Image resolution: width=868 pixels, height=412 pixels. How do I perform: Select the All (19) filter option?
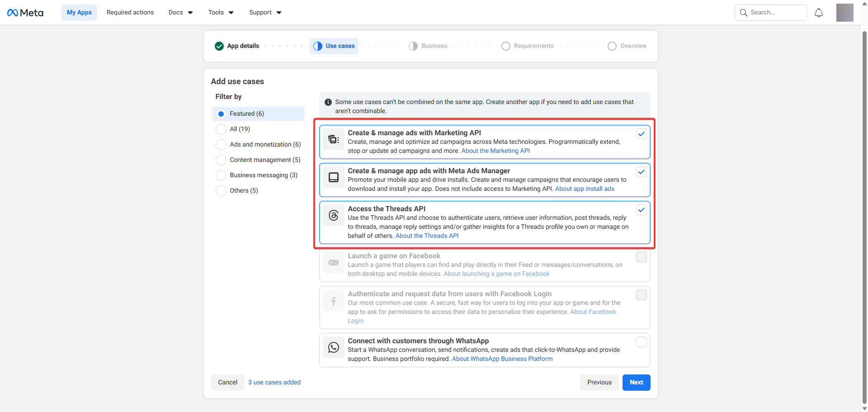point(221,129)
